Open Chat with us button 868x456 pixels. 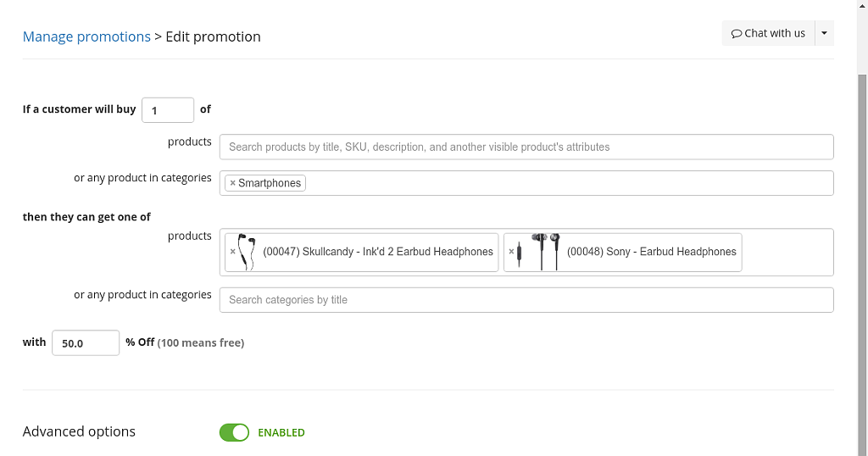click(768, 33)
